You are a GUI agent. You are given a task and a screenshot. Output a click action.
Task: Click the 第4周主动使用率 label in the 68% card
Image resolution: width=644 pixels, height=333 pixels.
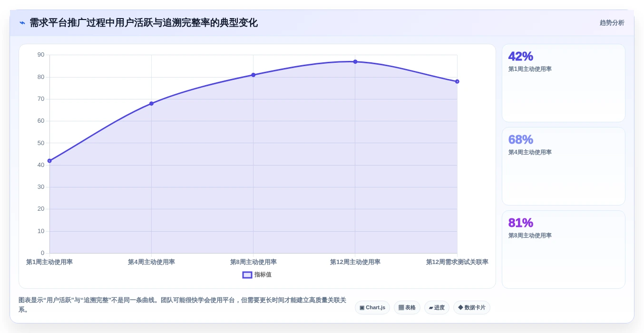pos(530,152)
